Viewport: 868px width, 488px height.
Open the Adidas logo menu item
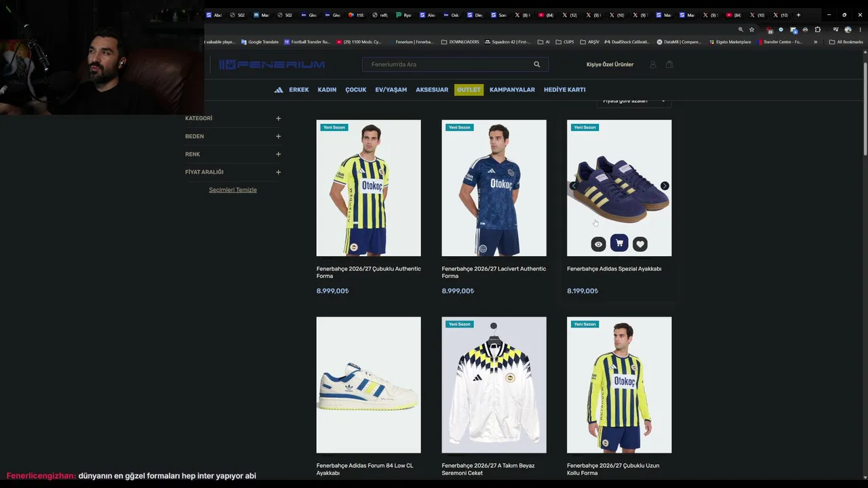[x=279, y=89]
